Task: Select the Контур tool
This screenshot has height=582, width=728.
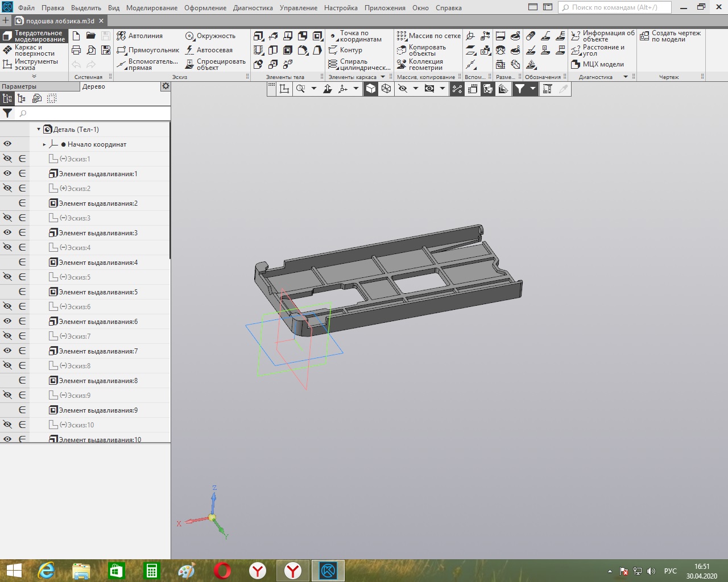Action: [345, 50]
